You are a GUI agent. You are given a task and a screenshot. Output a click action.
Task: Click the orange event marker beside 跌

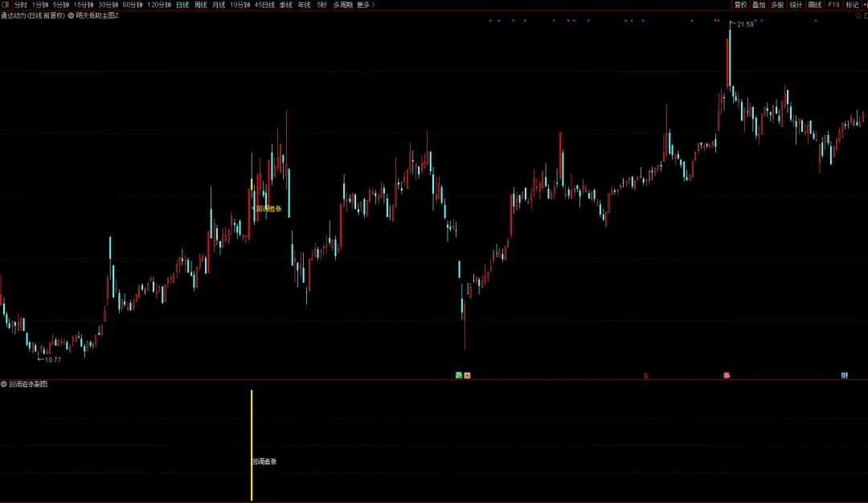[x=467, y=375]
